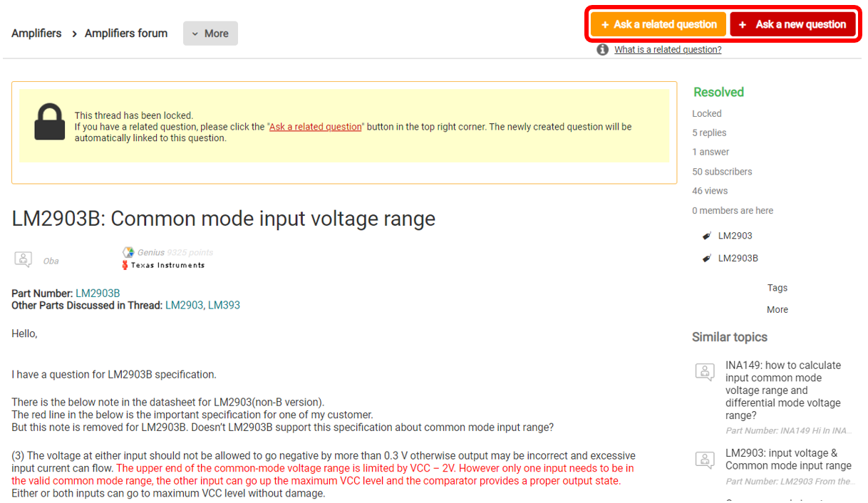This screenshot has width=868, height=503.
Task: Click the thread title LM2903B Common mode input
Action: [x=224, y=218]
